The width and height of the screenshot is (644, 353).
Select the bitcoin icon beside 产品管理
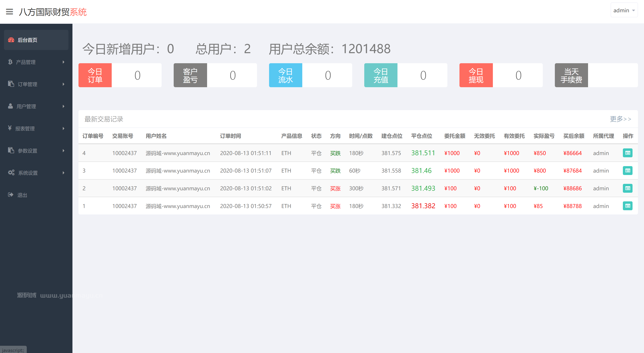pos(10,62)
